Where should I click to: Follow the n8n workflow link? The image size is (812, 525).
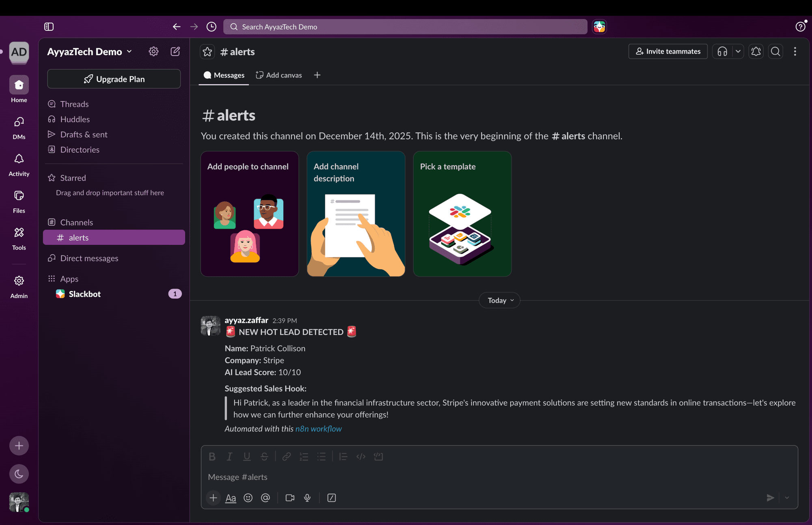[319, 429]
